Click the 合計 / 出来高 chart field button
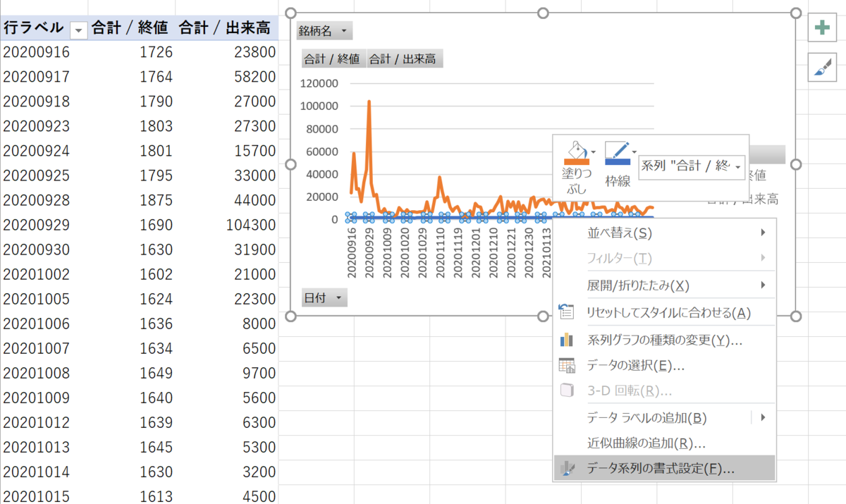The image size is (846, 504). [405, 59]
